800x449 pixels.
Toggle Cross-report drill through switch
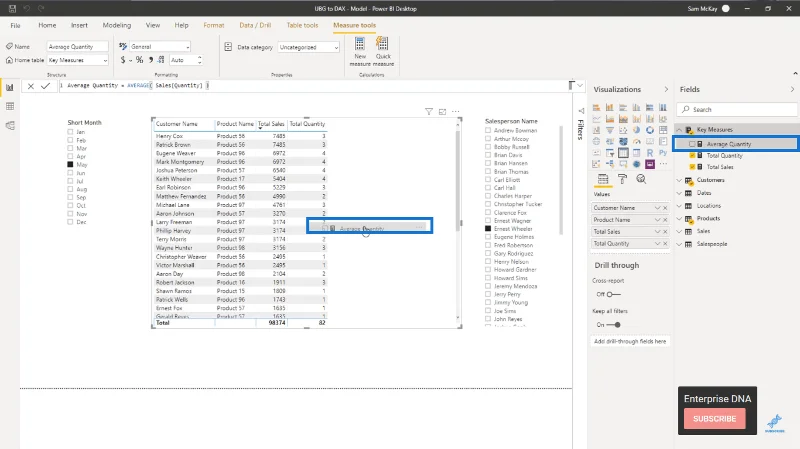[613, 294]
